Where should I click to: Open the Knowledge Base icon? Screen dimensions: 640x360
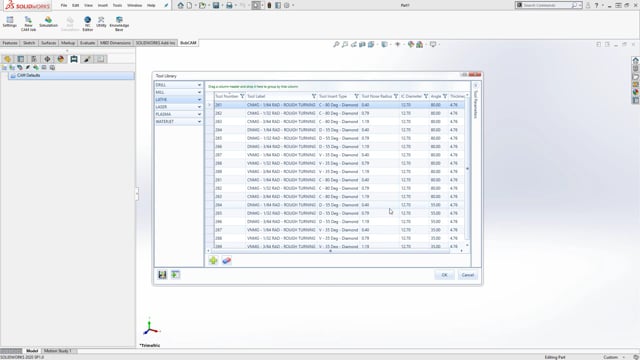tap(119, 24)
